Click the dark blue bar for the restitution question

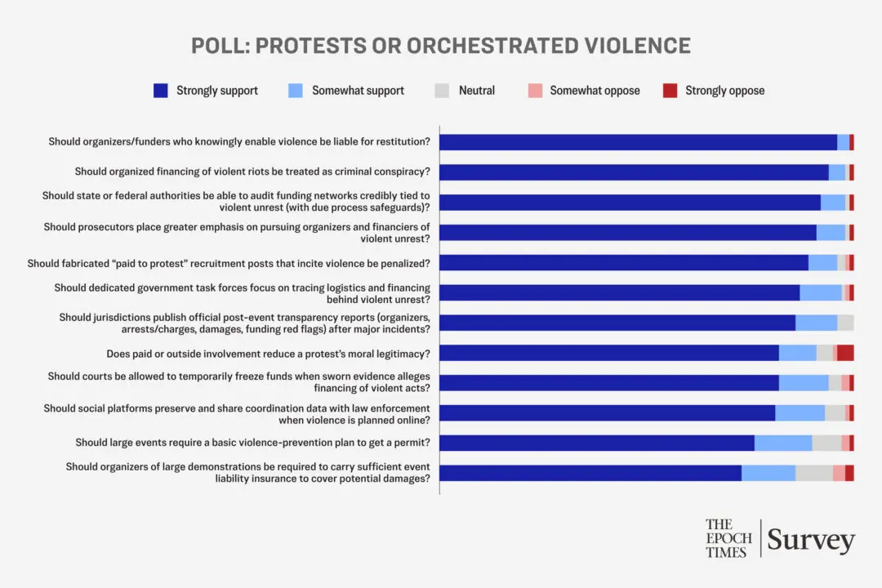[x=638, y=142]
